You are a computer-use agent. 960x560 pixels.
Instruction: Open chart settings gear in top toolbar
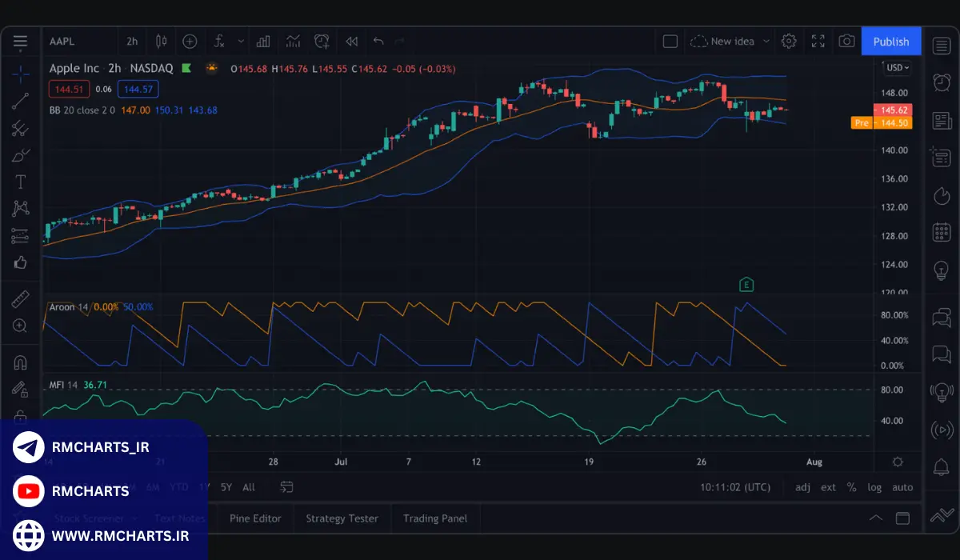coord(789,42)
